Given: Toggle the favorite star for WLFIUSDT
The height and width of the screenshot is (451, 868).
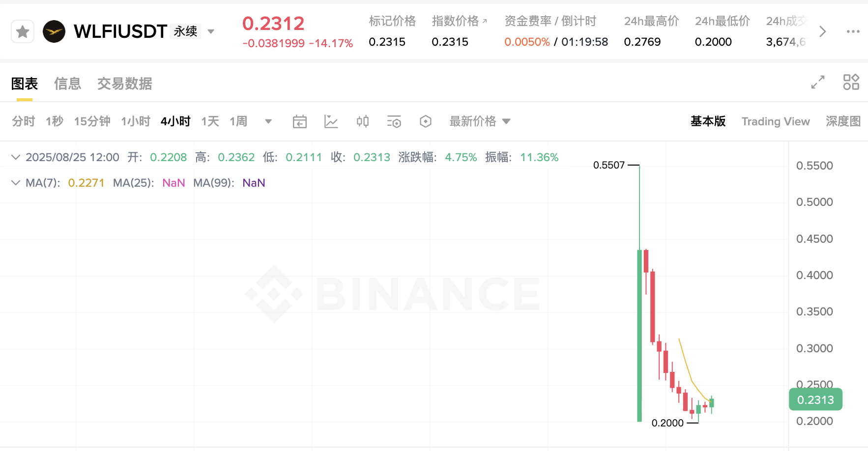Looking at the screenshot, I should (22, 31).
